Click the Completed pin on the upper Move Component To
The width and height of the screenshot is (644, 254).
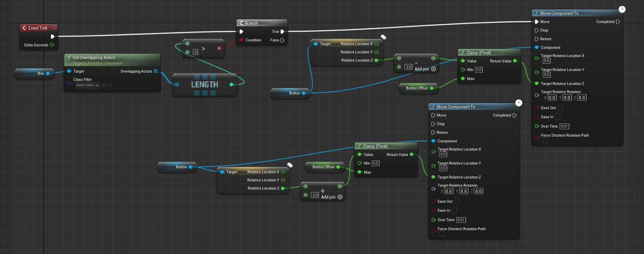click(x=618, y=22)
